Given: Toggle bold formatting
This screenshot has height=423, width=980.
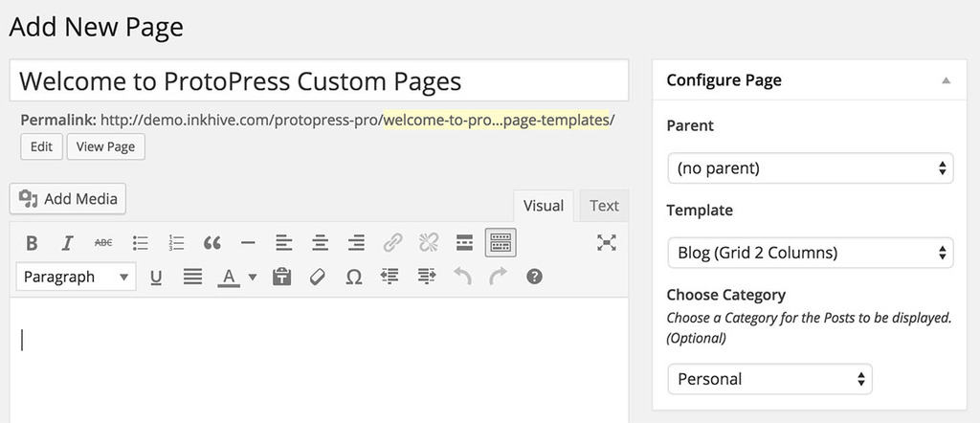Looking at the screenshot, I should tap(32, 242).
